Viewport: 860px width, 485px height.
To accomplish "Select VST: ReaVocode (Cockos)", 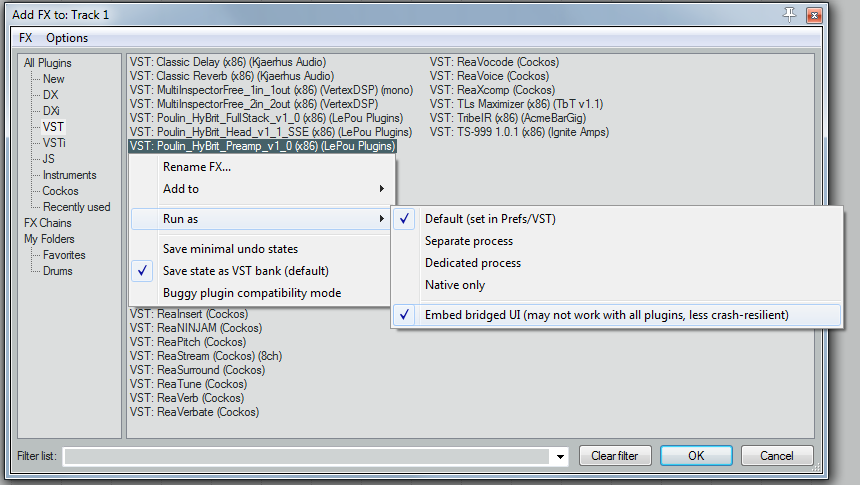I will (494, 62).
